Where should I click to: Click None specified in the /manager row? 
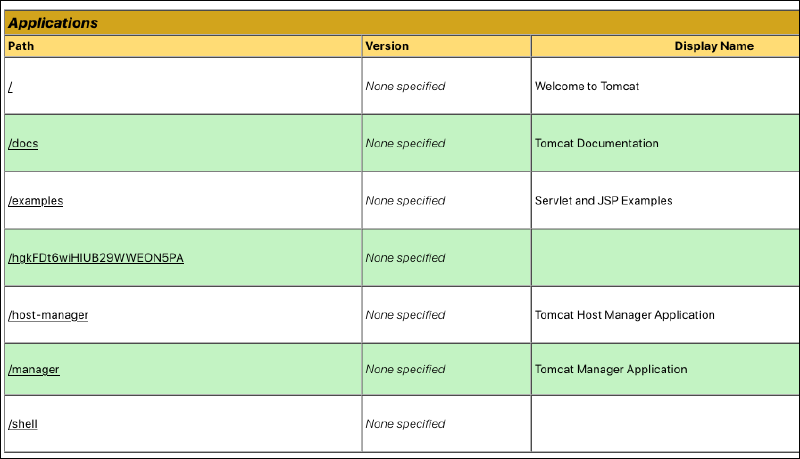coord(406,369)
